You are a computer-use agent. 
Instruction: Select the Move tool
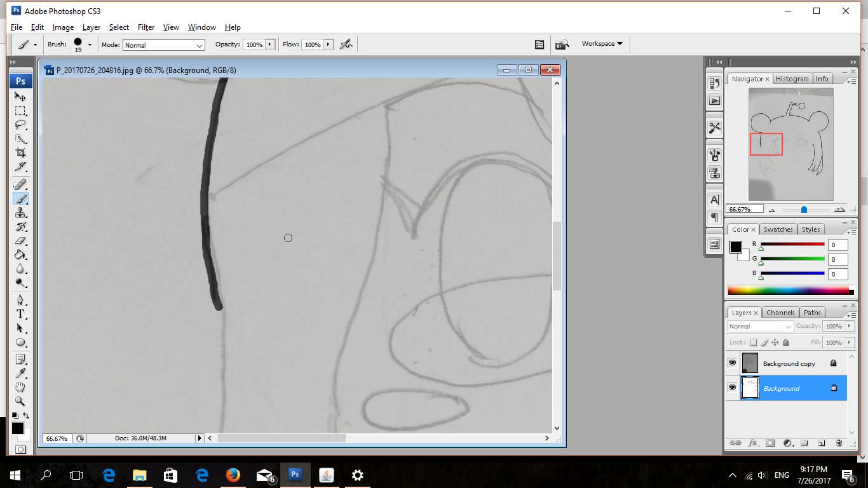pyautogui.click(x=20, y=97)
